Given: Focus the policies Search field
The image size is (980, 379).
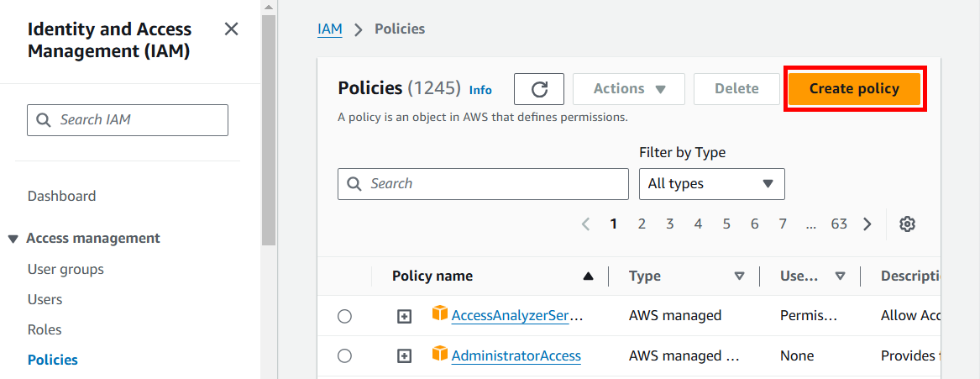Looking at the screenshot, I should coord(483,184).
